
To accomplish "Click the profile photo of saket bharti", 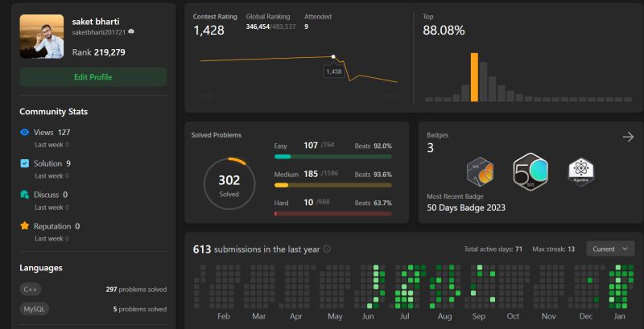I will [42, 36].
